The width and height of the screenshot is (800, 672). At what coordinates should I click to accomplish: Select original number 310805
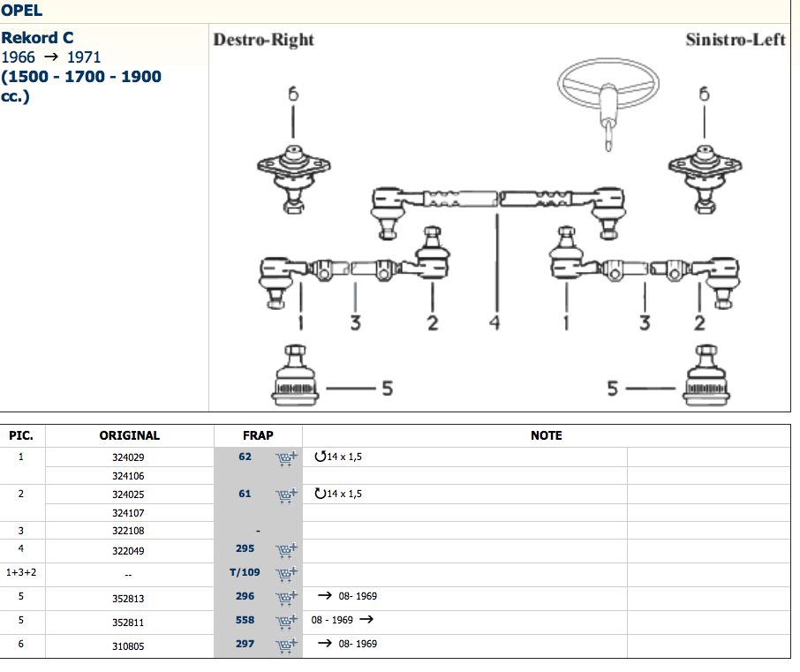pyautogui.click(x=128, y=646)
